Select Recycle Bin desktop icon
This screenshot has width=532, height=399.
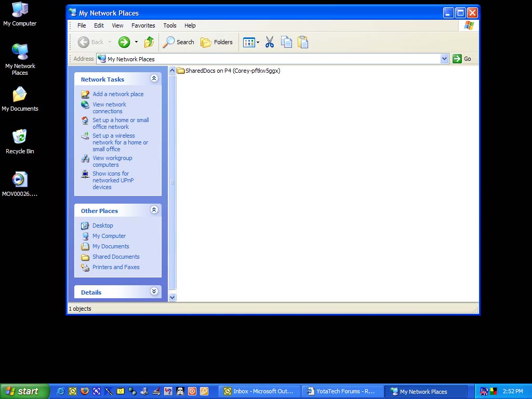click(x=20, y=141)
